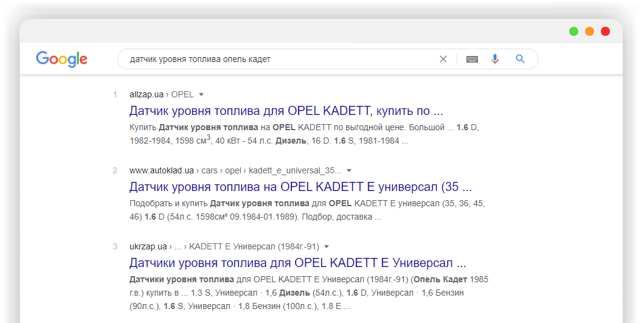Click the snippet starting 'Купить Датчик уровня топлива'
This screenshot has width=644, height=323.
tap(304, 134)
